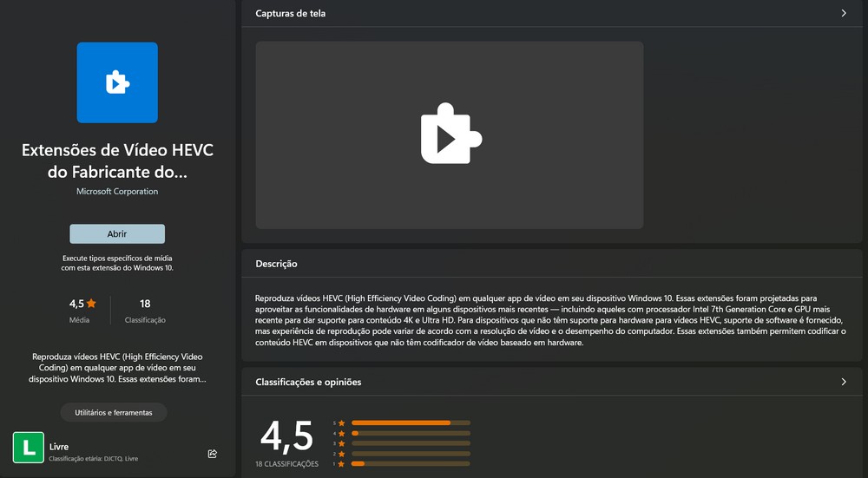
Task: Click the 3-star rating bar
Action: [411, 443]
